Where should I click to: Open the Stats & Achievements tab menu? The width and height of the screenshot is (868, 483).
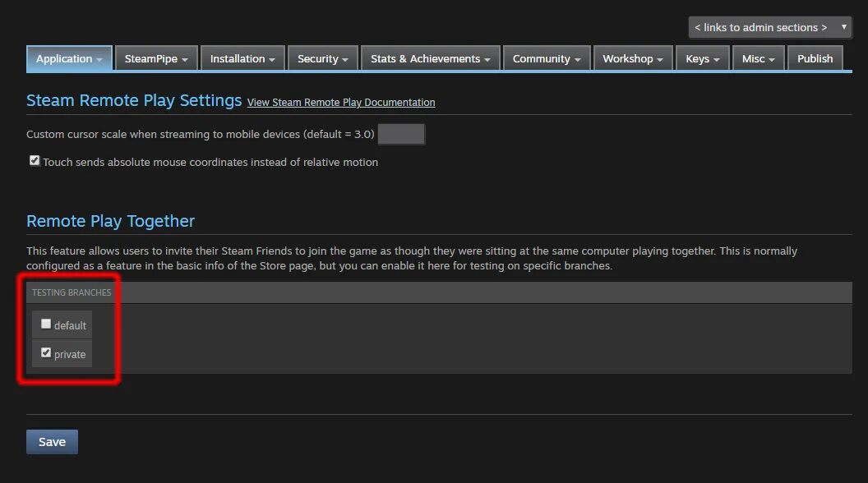[430, 58]
